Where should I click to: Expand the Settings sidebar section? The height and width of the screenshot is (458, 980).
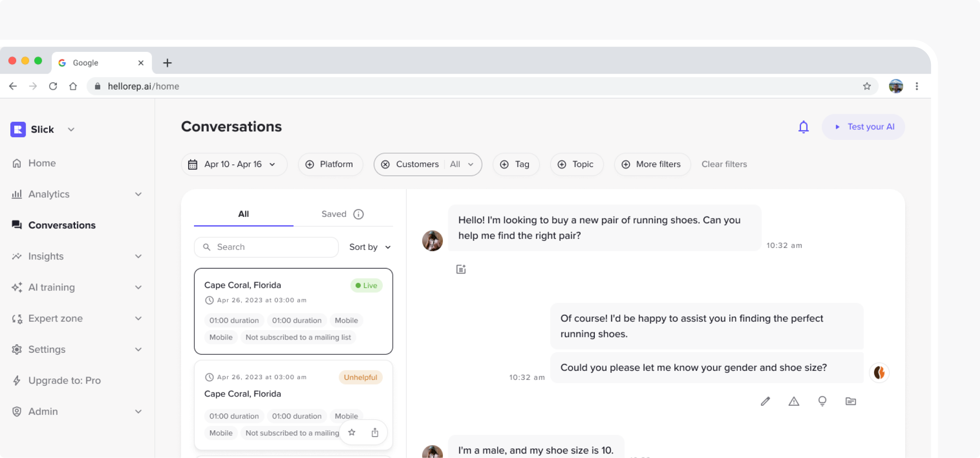138,350
